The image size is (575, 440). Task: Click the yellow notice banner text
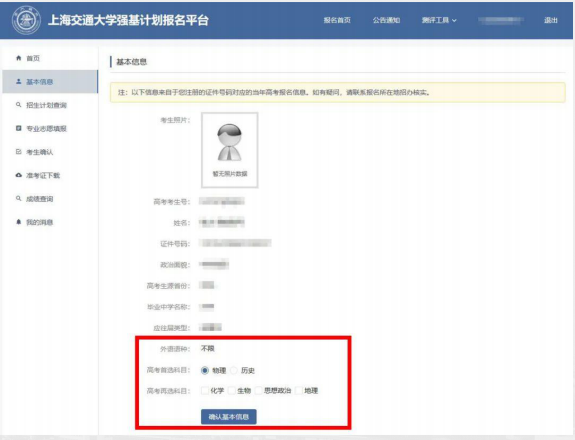tap(274, 92)
